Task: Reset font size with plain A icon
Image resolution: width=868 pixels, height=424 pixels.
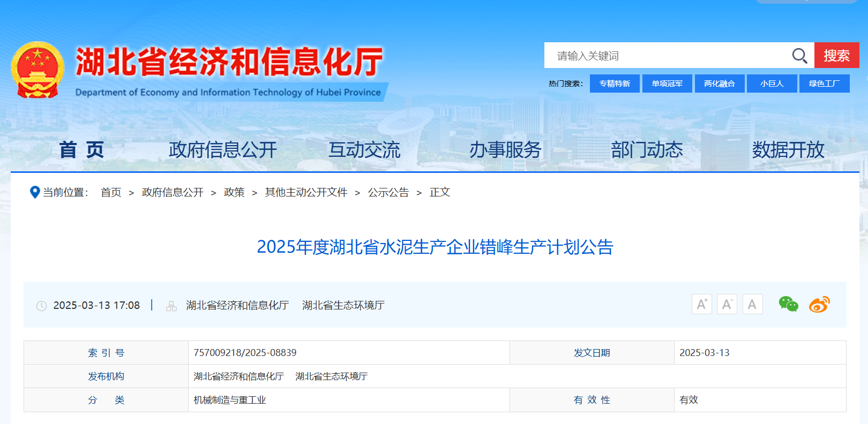Action: coord(752,305)
